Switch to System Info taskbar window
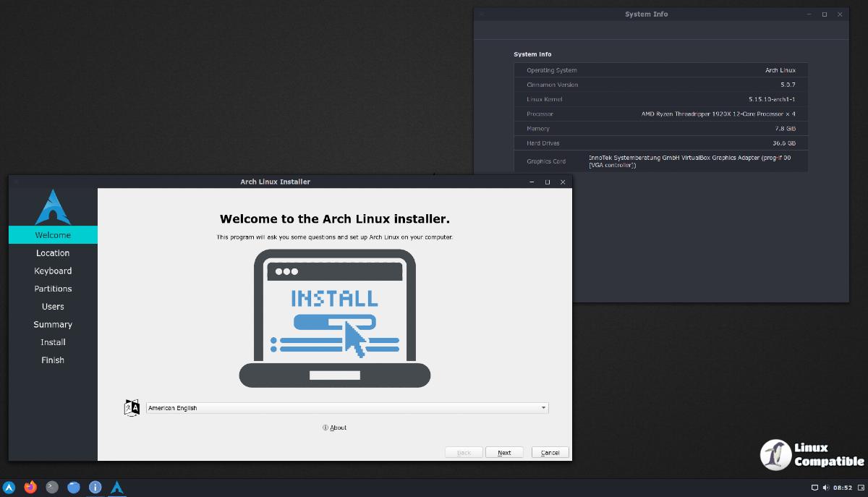868x497 pixels. pos(95,488)
